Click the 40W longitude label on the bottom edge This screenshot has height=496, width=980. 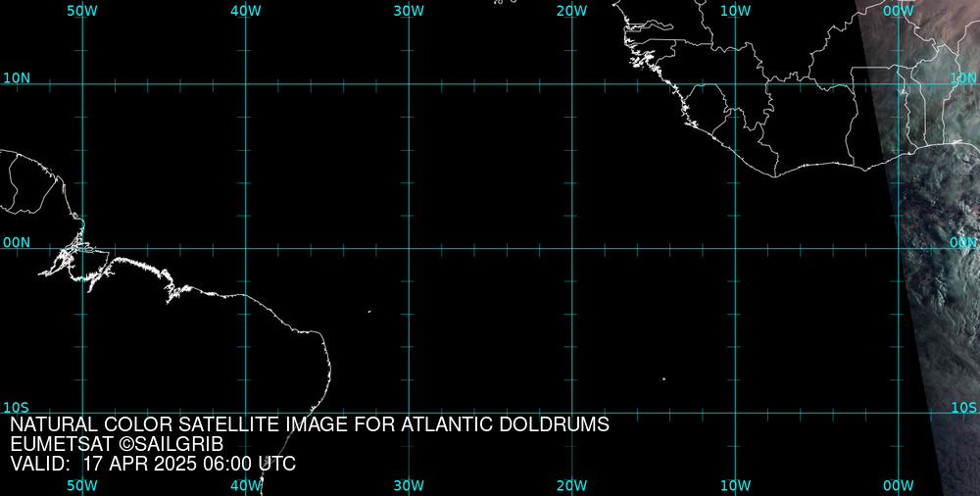pyautogui.click(x=246, y=486)
